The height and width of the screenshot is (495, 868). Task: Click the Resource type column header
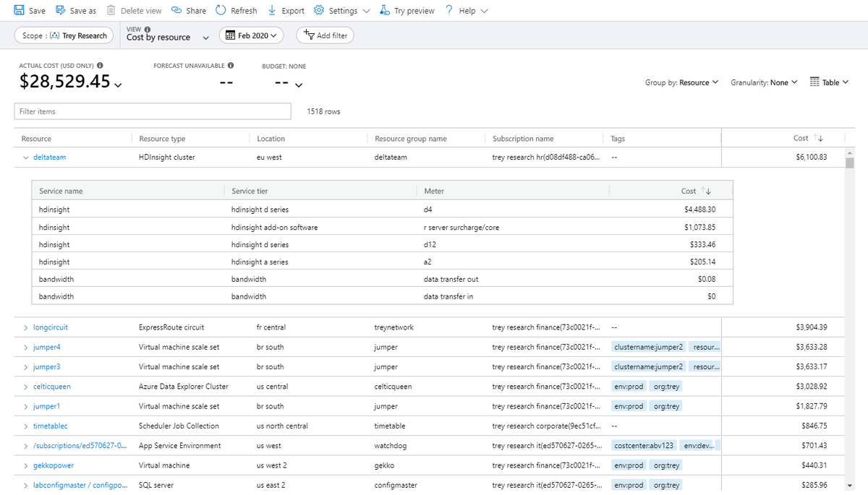tap(162, 139)
